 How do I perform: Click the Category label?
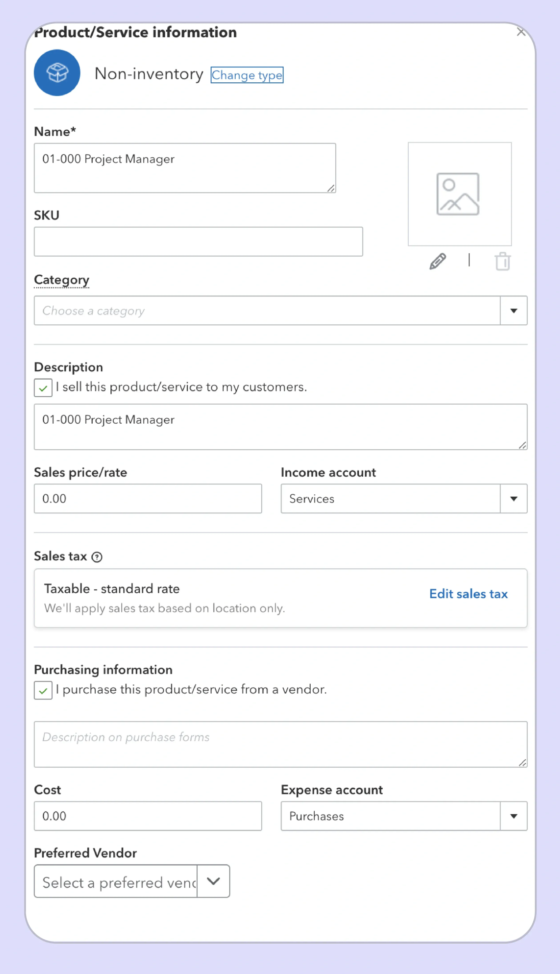coord(62,280)
